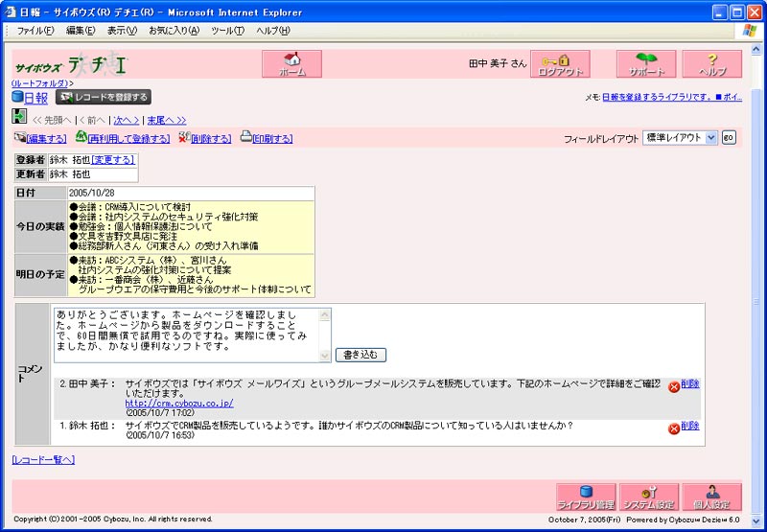Screen dimensions: 767x532
Task: Click the edit pencil icon beside 編集する
Action: click(x=19, y=137)
